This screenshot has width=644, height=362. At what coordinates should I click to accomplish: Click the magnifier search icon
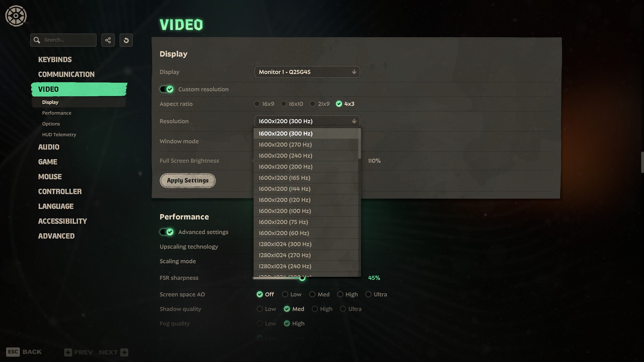pyautogui.click(x=37, y=40)
